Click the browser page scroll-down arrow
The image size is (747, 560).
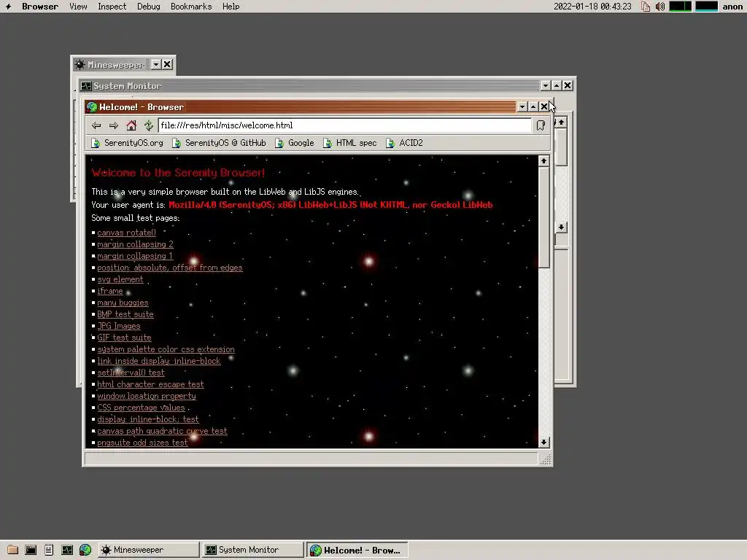(x=543, y=443)
